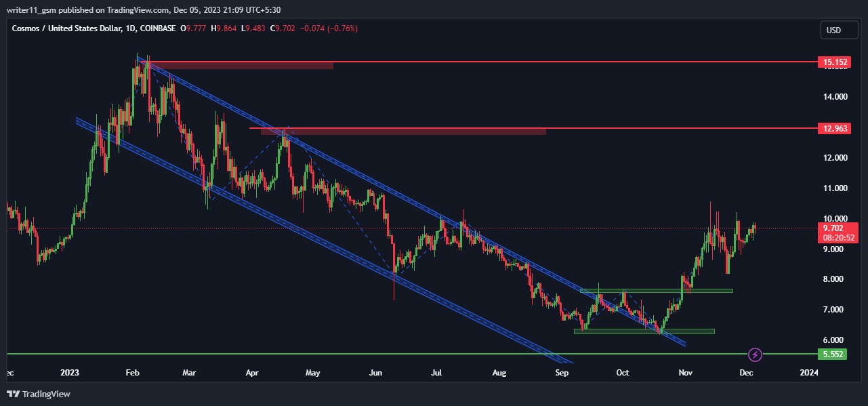Select the upper red resistance zone rectangle
Screen dimensions: 868x406
pyautogui.click(x=239, y=65)
